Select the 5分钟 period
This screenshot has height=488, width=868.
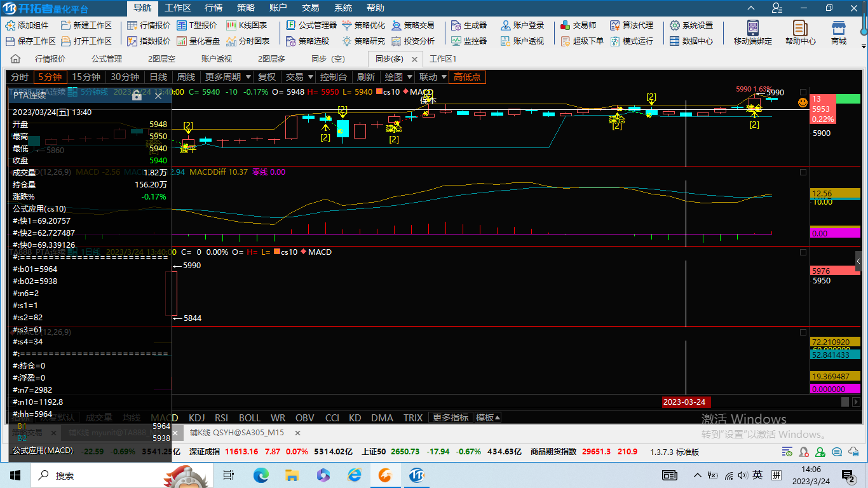(x=50, y=77)
